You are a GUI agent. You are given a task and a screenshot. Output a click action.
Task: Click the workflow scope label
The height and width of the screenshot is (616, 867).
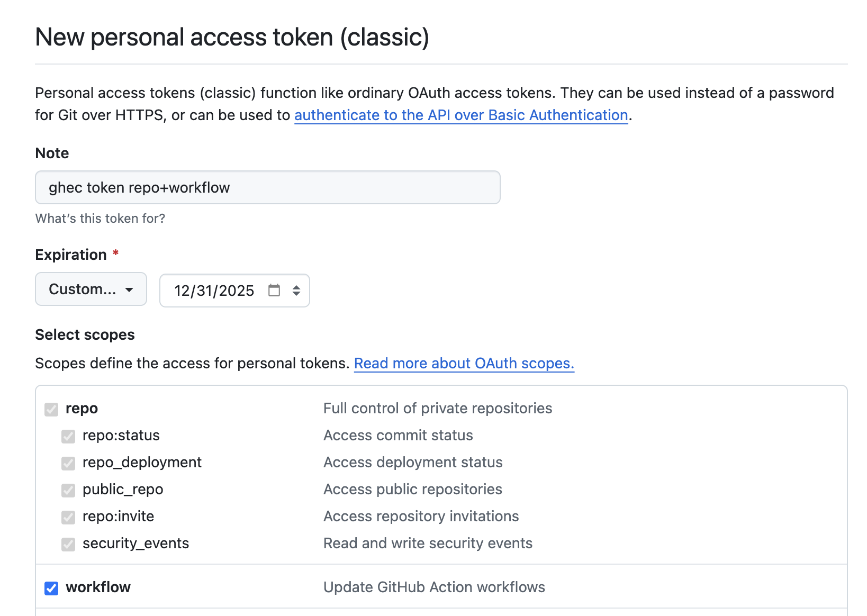pyautogui.click(x=98, y=587)
